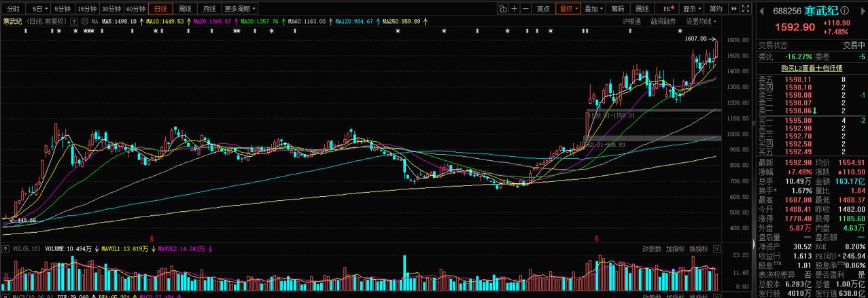This screenshot has height=298, width=868.
Task: Select the 30分钟 period tab
Action: pos(111,9)
